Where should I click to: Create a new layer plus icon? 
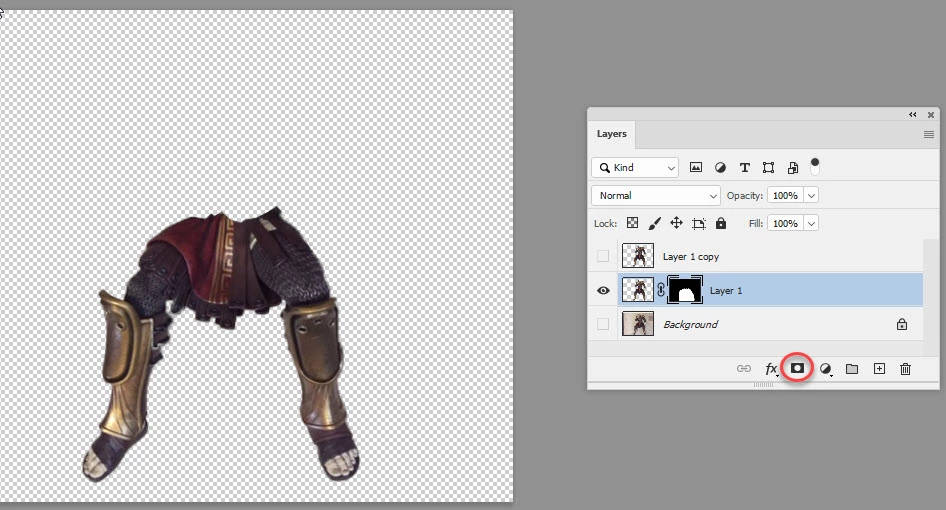879,368
